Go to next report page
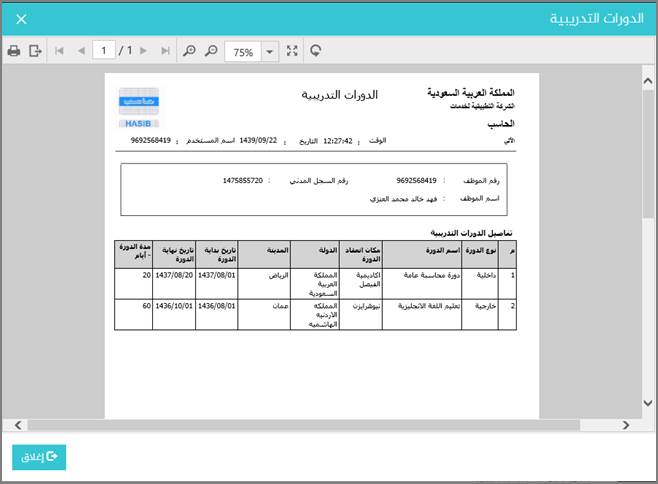The width and height of the screenshot is (658, 484). [144, 51]
